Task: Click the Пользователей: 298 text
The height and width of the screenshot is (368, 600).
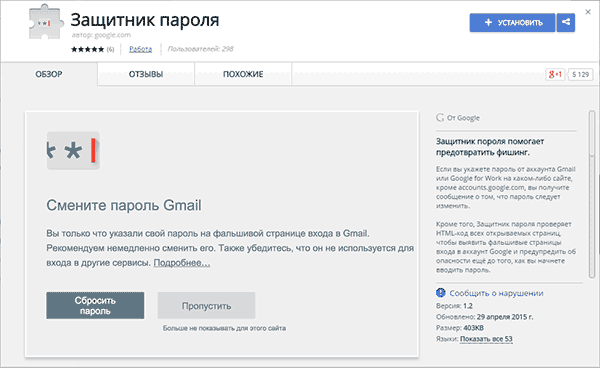Action: click(201, 49)
